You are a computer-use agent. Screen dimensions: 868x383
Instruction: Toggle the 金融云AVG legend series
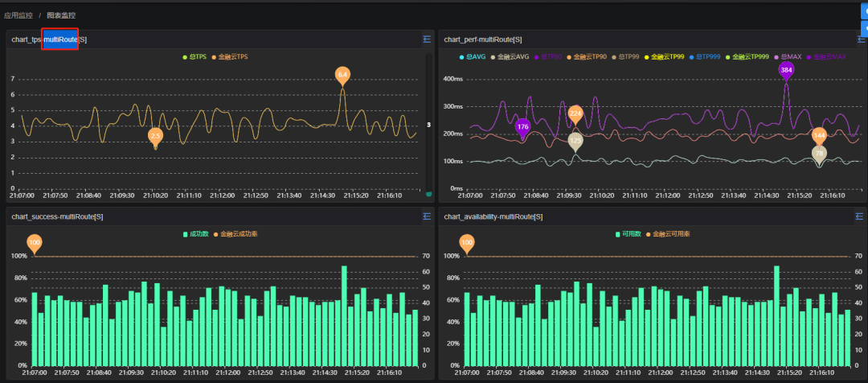coord(510,56)
